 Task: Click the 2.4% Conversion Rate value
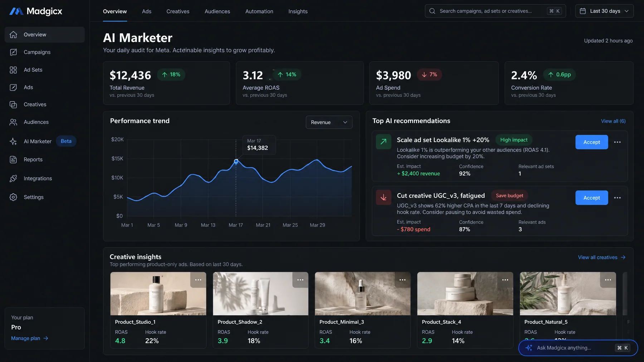[x=524, y=75]
